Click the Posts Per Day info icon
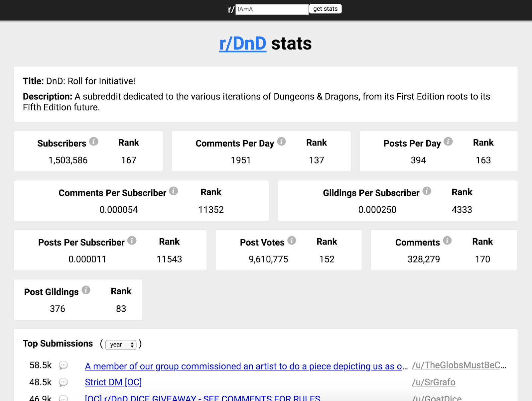The width and height of the screenshot is (532, 401). point(448,142)
